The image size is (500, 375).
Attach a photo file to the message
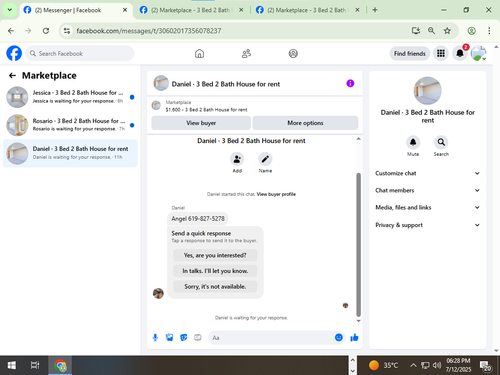(169, 338)
